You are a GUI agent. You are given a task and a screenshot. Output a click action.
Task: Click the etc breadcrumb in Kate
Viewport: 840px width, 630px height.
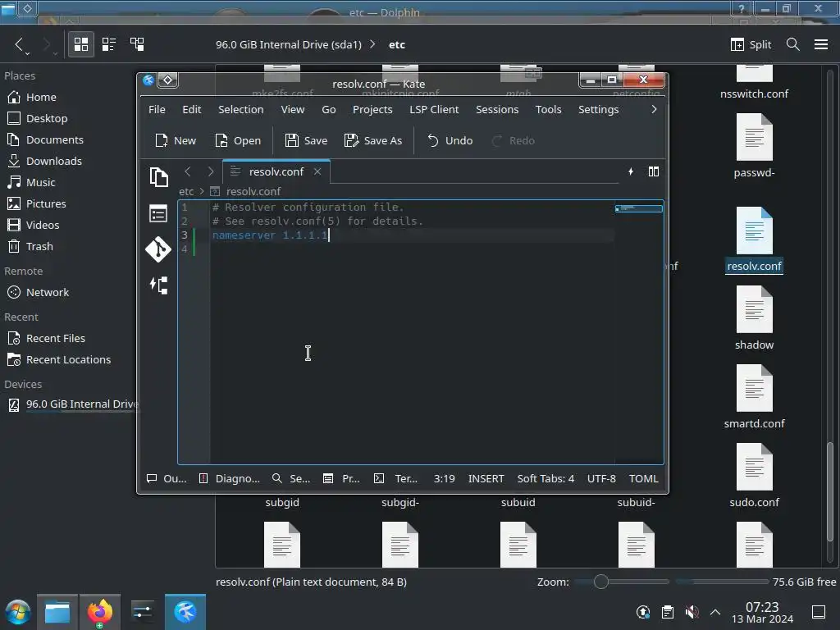[186, 191]
